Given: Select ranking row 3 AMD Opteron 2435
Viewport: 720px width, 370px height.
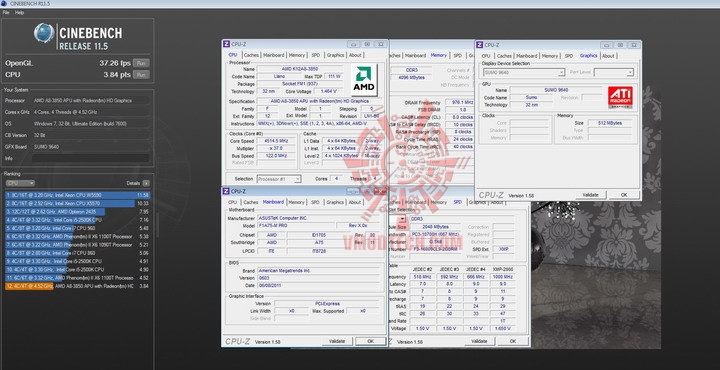Looking at the screenshot, I should tap(78, 212).
